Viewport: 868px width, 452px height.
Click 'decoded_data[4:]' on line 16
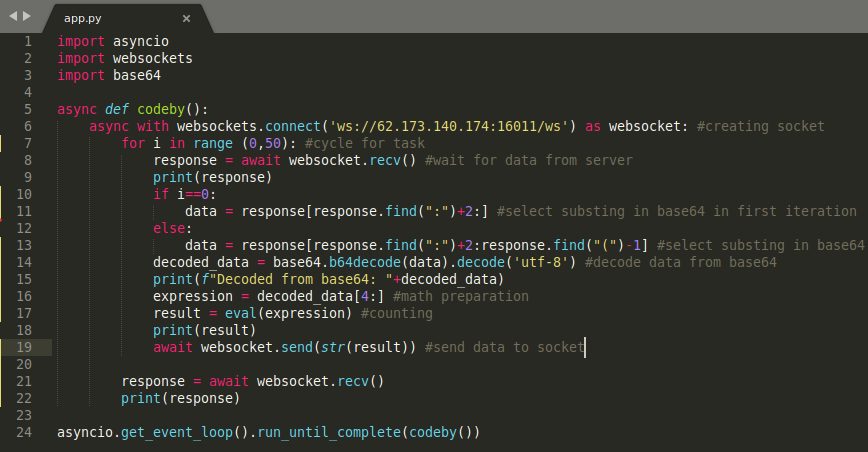[321, 297]
